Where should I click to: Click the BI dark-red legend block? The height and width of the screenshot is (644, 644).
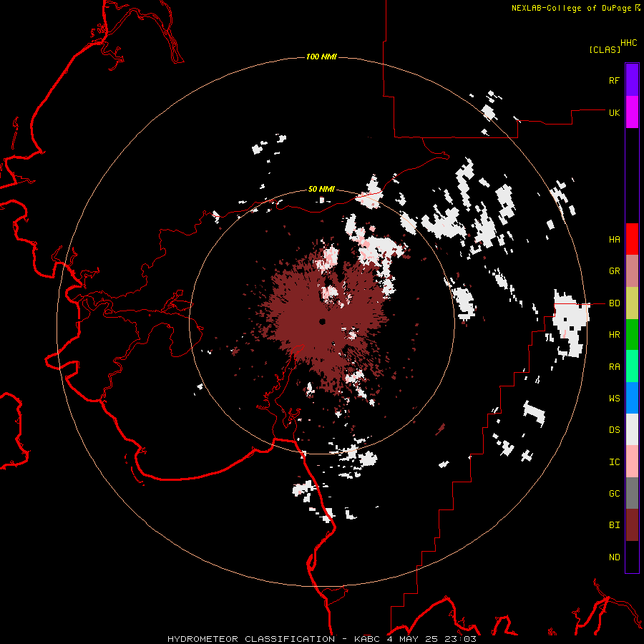tap(632, 525)
